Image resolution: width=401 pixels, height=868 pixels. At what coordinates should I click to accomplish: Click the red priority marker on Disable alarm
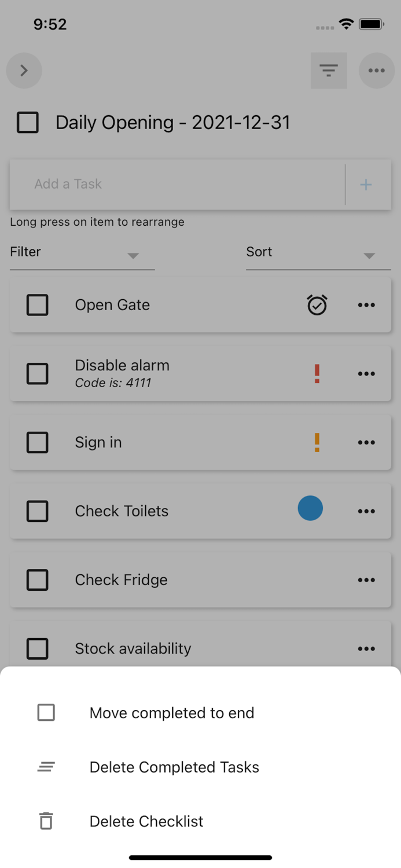point(317,373)
